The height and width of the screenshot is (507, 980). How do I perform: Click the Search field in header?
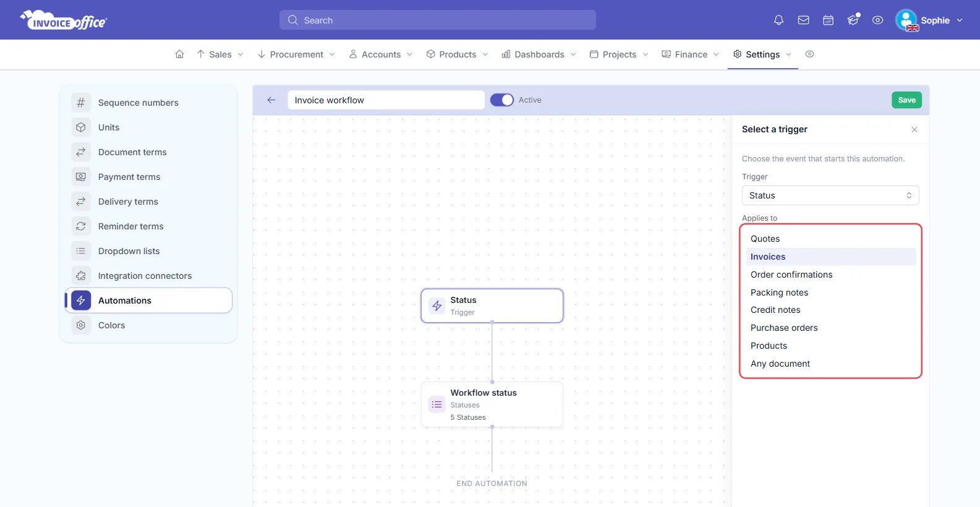(x=438, y=20)
